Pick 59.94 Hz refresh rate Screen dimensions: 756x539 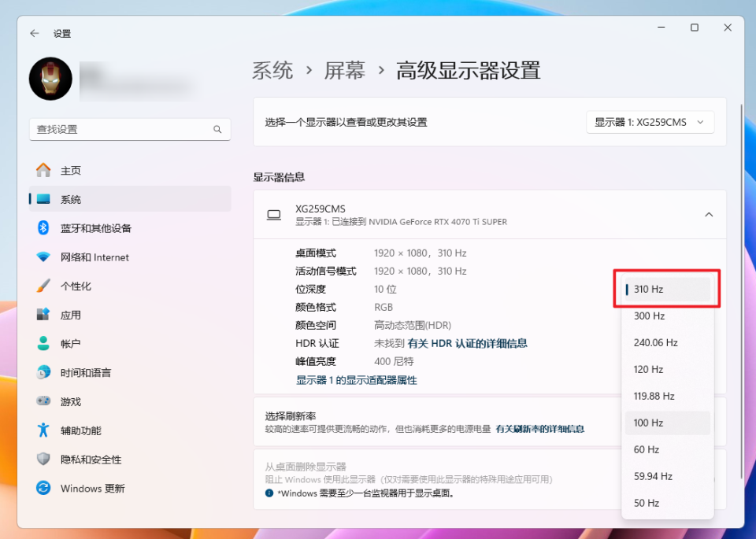667,476
